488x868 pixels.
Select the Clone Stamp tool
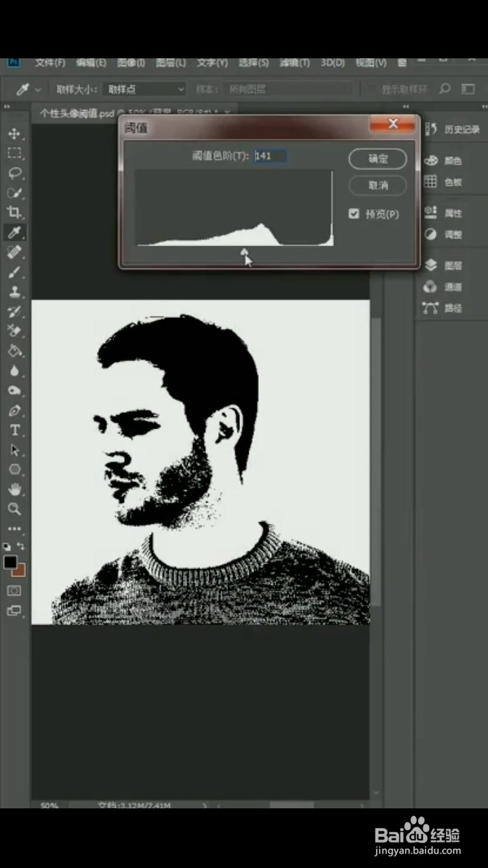[14, 292]
